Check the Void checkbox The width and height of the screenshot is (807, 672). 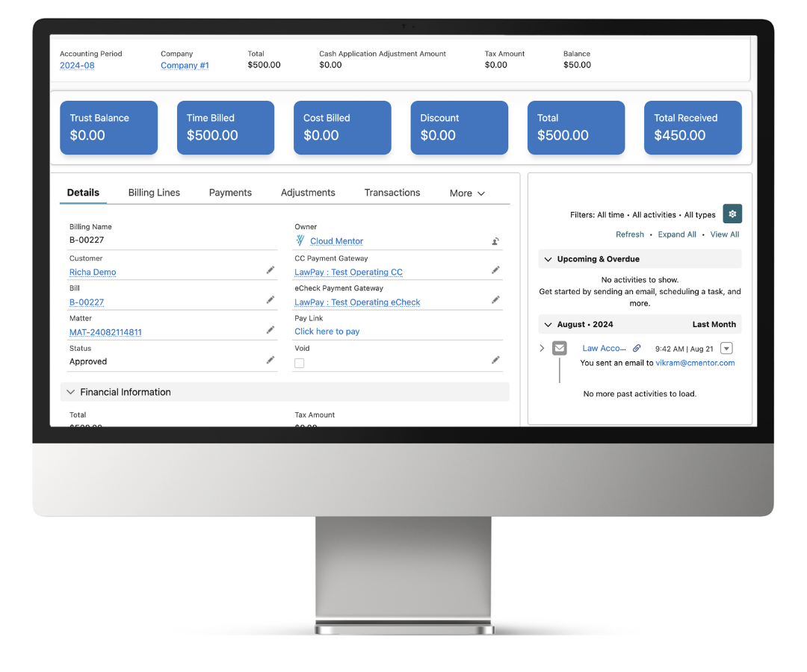(299, 363)
